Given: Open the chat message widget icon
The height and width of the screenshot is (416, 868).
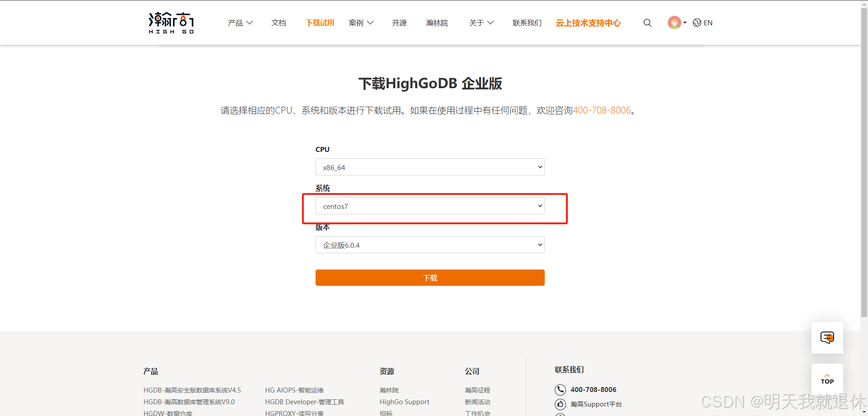Looking at the screenshot, I should click(x=827, y=338).
